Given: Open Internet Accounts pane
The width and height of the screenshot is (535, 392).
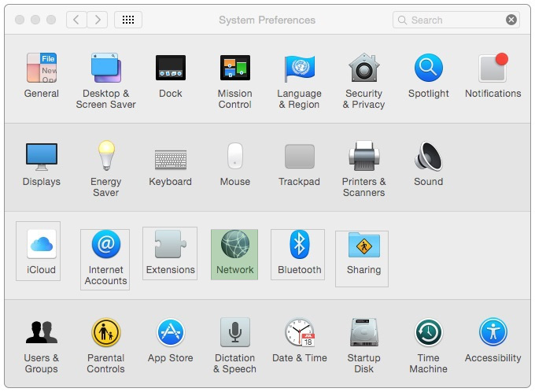Looking at the screenshot, I should (105, 260).
